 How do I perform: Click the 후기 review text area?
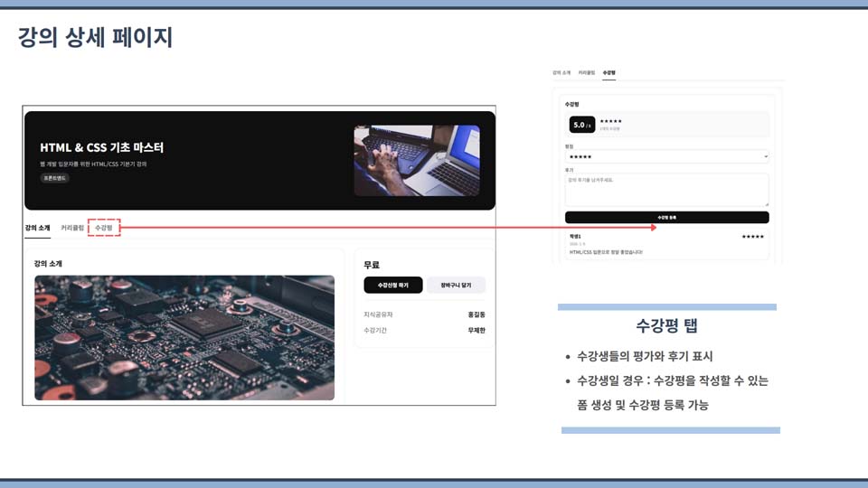click(666, 190)
